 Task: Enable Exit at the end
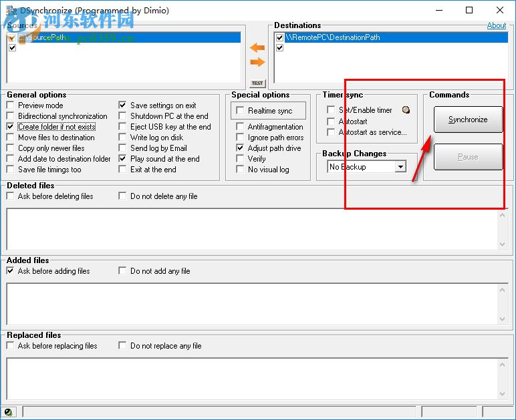(x=122, y=169)
